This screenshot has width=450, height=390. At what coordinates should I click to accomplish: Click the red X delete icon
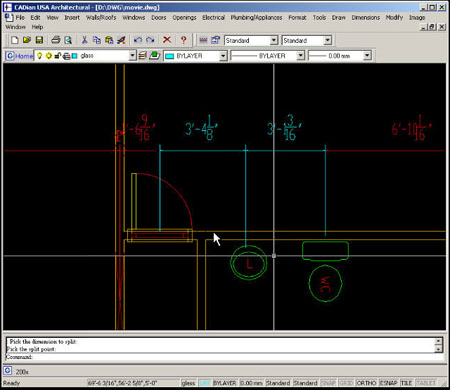click(167, 40)
